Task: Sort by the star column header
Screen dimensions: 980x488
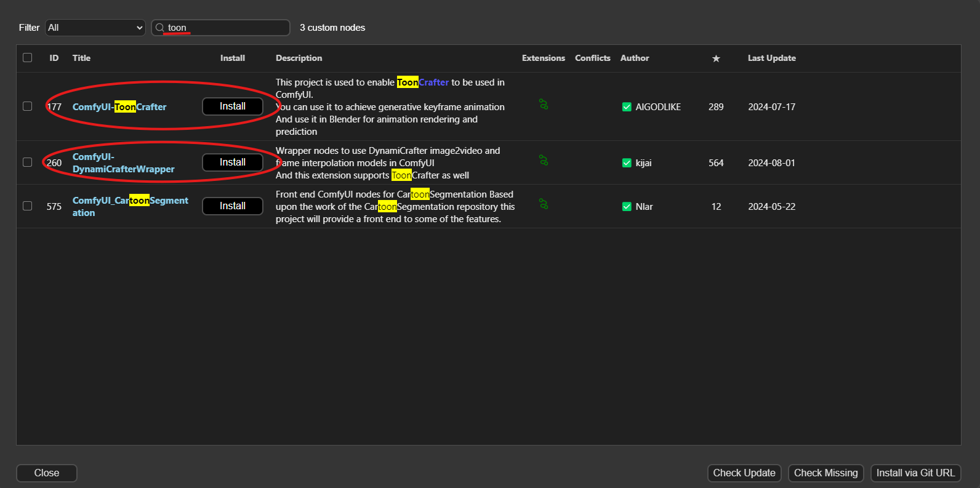Action: point(716,58)
